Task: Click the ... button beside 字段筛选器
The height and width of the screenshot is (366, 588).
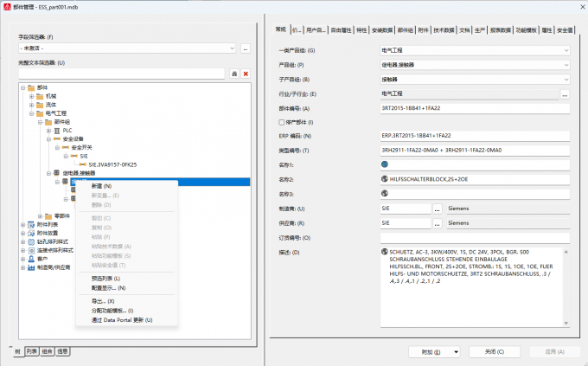Action: 246,48
